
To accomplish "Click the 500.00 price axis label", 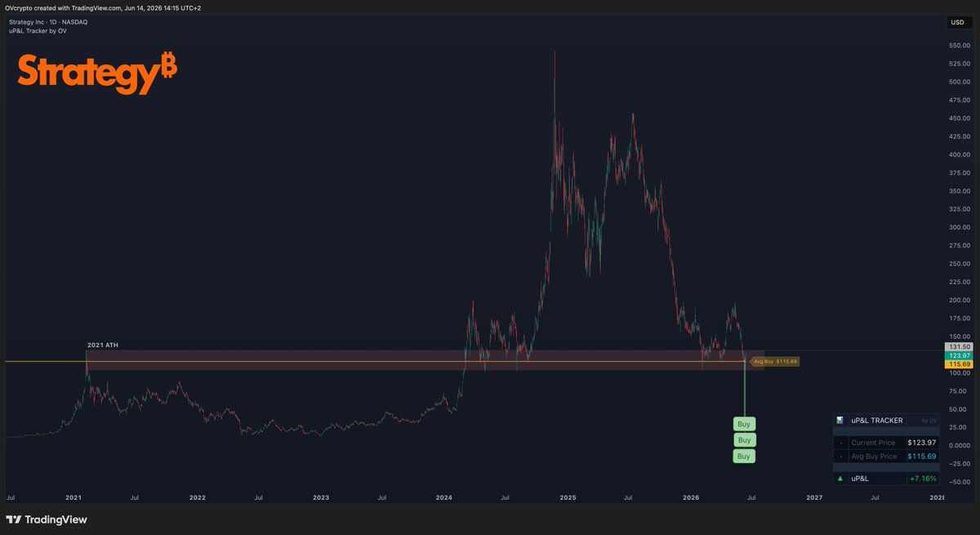I will (959, 82).
